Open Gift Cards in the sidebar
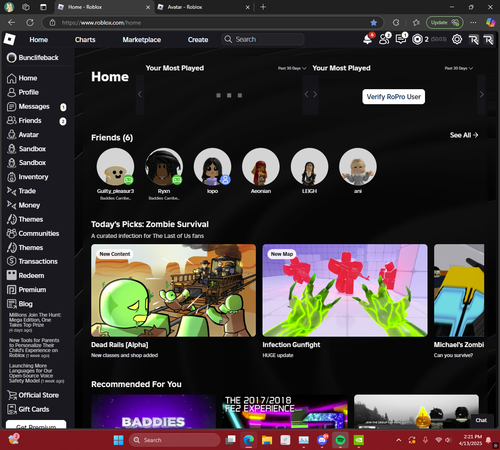 [x=28, y=409]
